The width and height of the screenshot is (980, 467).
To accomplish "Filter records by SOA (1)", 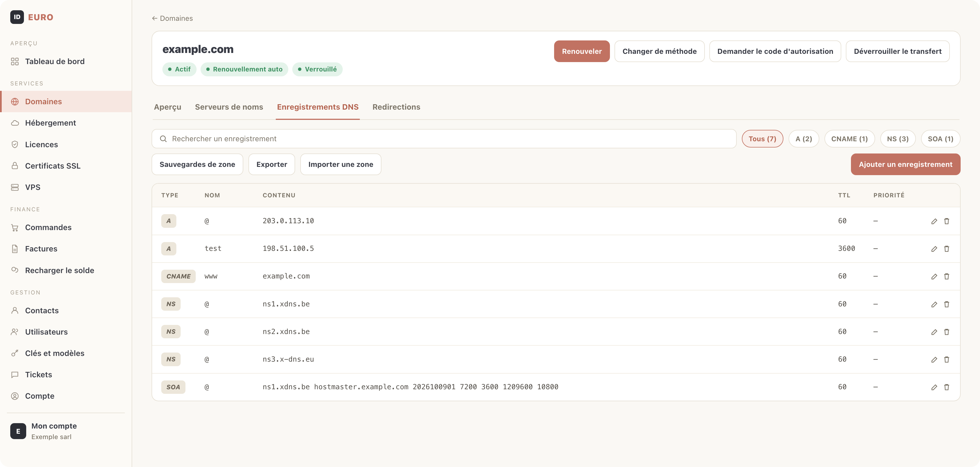I will pos(940,139).
